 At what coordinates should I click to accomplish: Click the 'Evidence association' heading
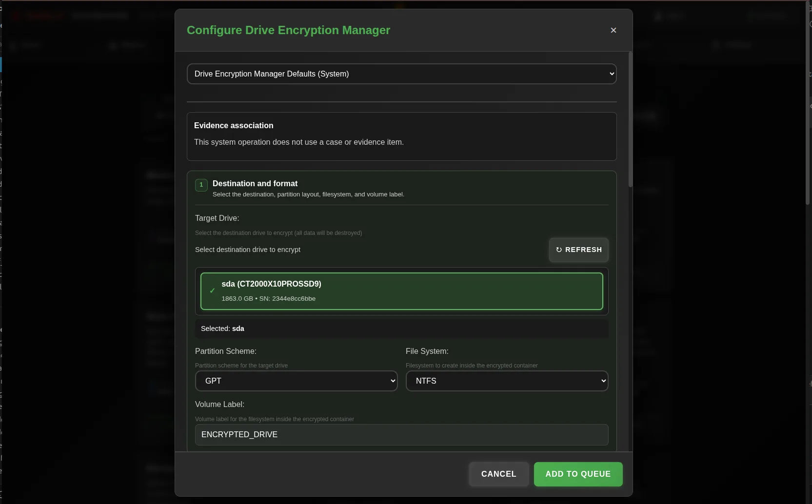234,126
